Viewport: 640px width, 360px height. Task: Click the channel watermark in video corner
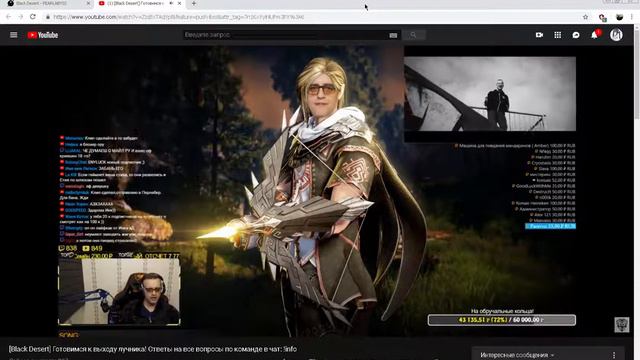click(622, 325)
